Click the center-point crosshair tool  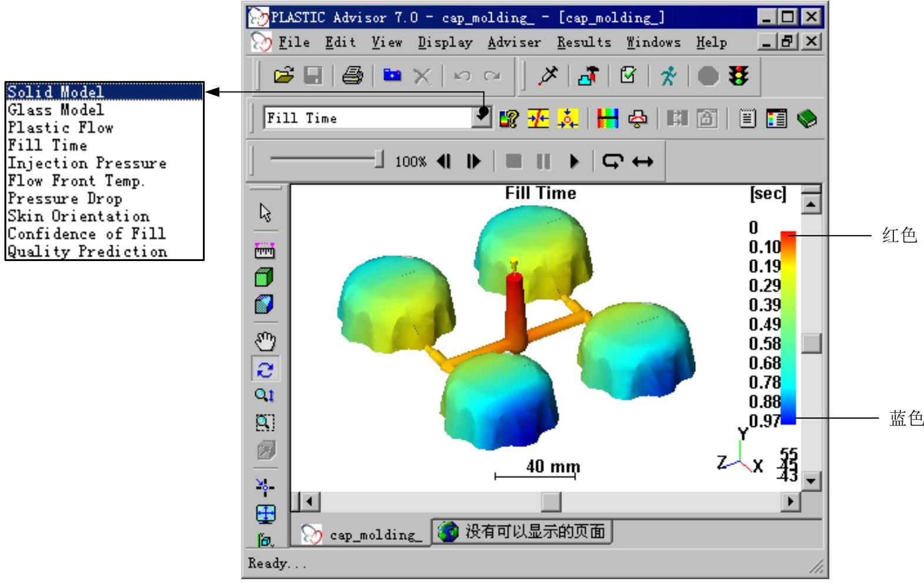(x=265, y=486)
